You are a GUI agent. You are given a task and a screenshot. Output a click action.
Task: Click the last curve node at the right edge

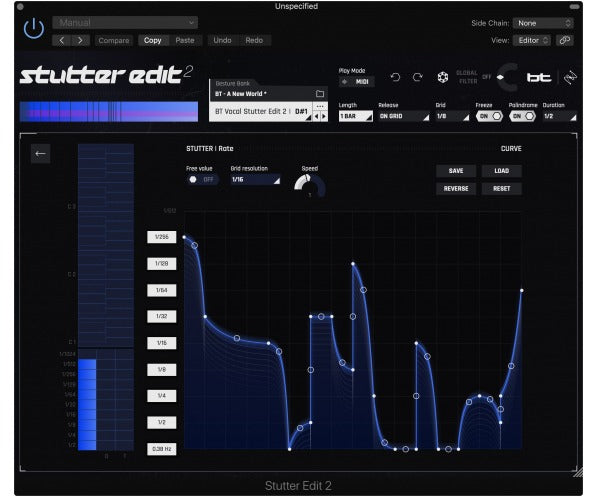[522, 291]
